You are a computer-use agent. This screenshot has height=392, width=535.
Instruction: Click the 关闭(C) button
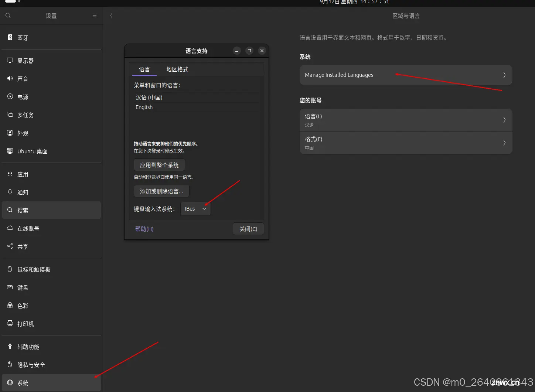tap(248, 229)
